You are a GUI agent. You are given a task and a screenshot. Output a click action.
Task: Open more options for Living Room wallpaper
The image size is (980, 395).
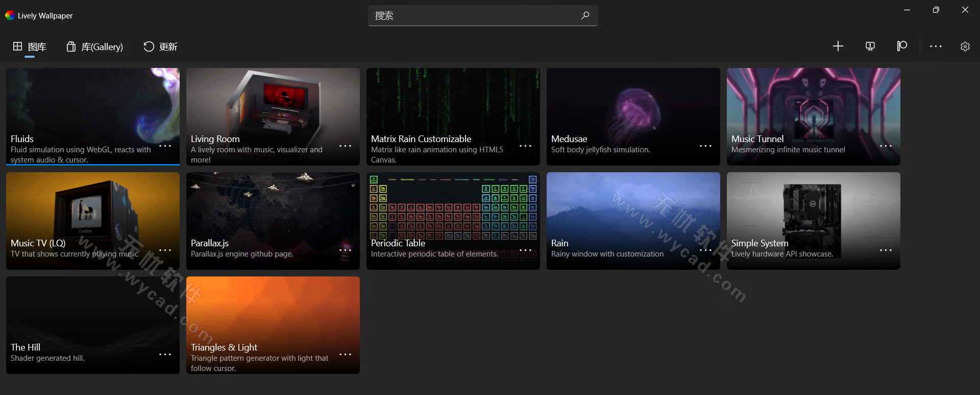tap(345, 146)
